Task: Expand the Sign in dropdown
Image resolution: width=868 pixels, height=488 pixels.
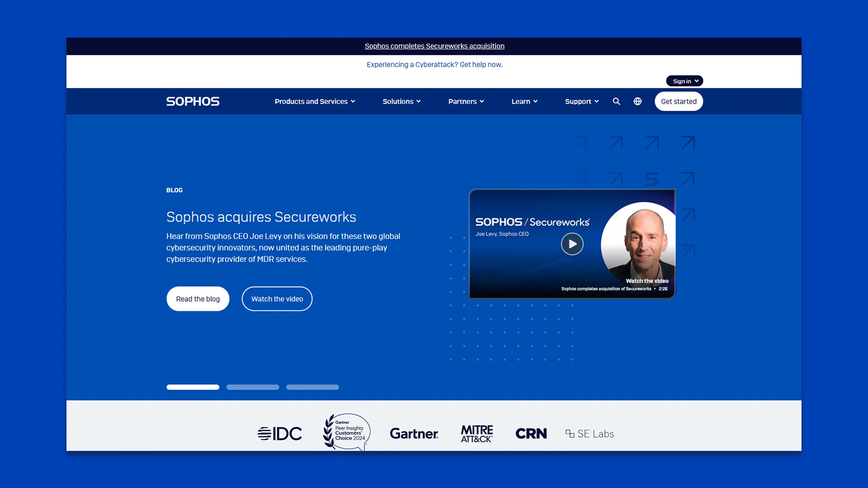Action: [x=684, y=81]
